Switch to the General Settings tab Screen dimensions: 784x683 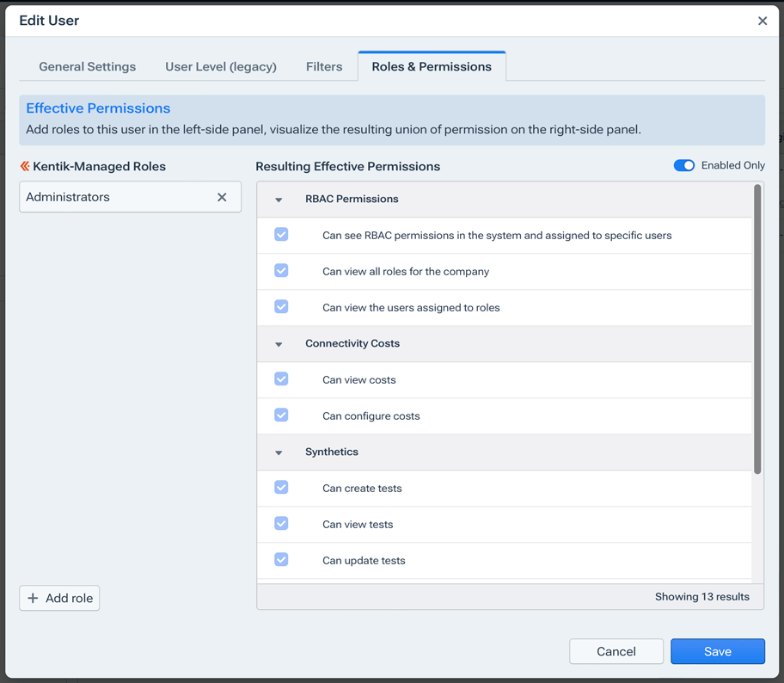(87, 66)
